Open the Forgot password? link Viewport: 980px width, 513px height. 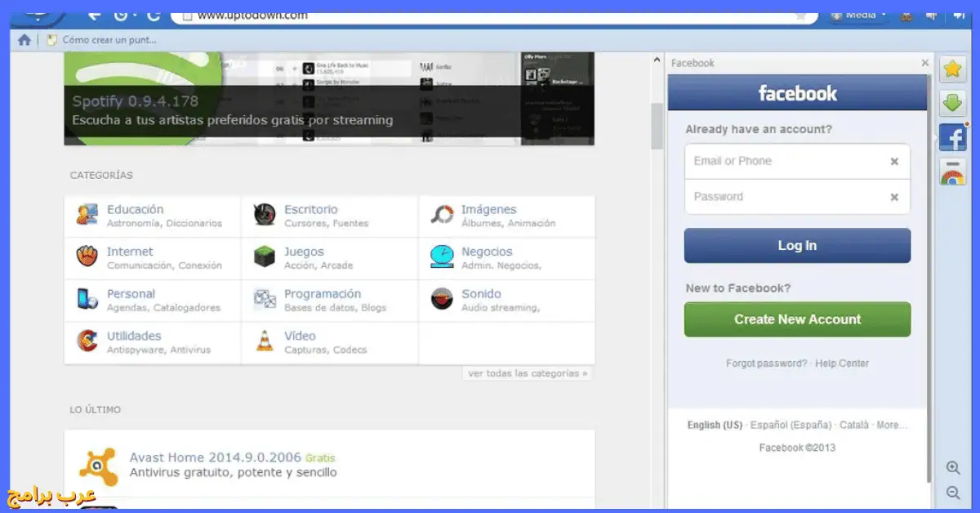pyautogui.click(x=766, y=364)
